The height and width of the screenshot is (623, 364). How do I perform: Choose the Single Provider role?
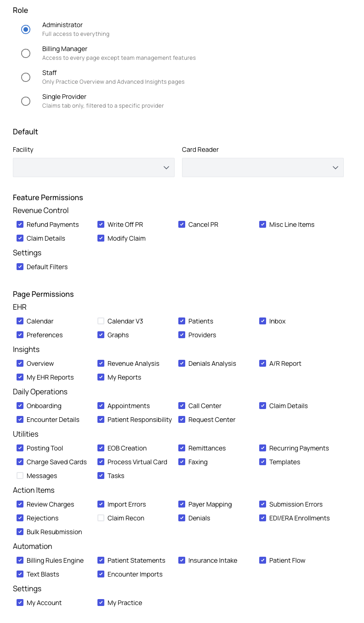click(x=26, y=101)
